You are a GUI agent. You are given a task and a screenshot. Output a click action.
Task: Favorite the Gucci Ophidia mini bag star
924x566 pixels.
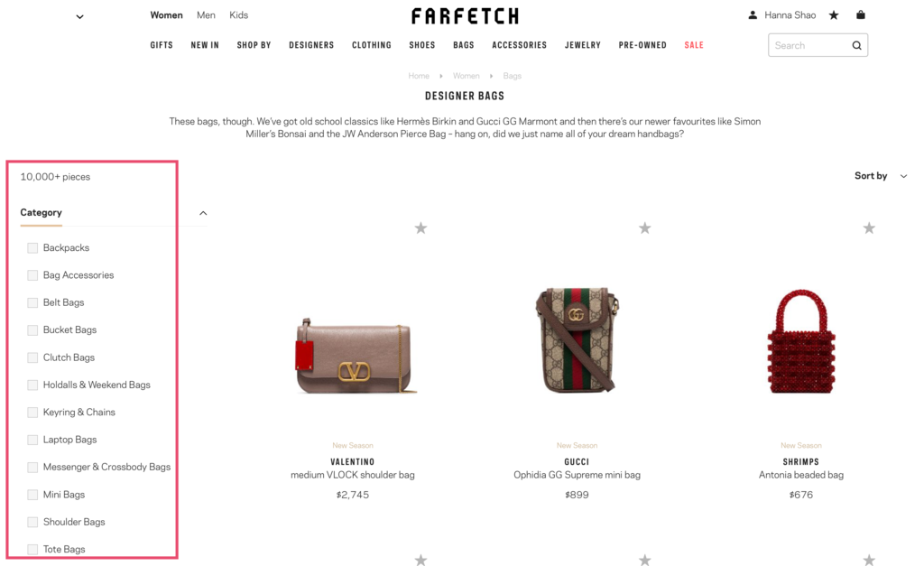coord(644,227)
